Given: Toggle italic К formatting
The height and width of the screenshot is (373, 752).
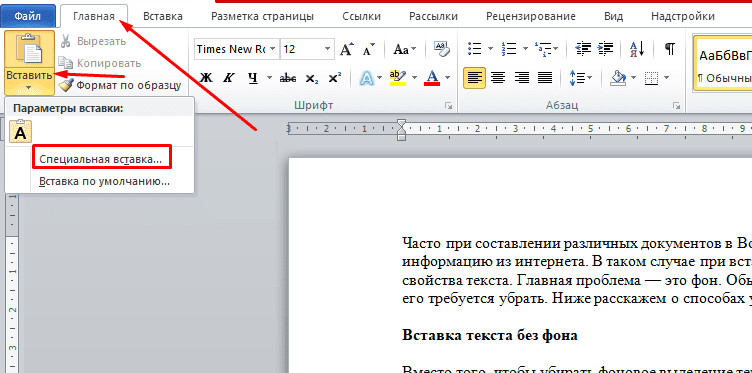Looking at the screenshot, I should (x=229, y=78).
